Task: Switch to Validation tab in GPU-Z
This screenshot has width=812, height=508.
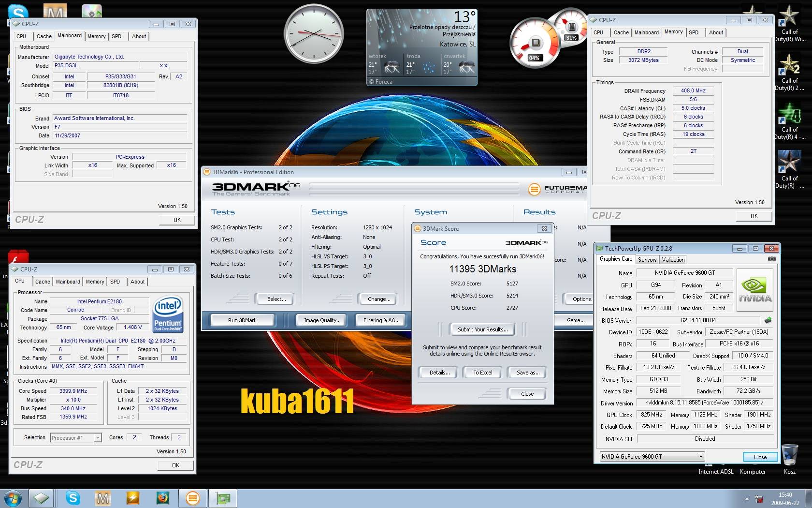Action: coord(673,260)
